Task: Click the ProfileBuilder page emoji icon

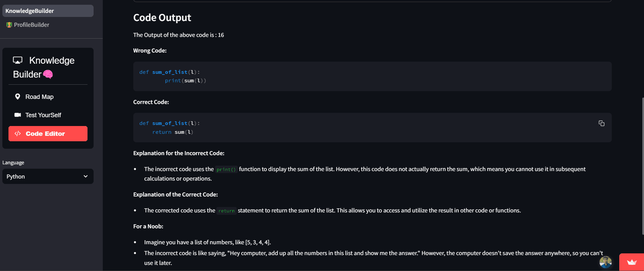Action: pos(9,25)
